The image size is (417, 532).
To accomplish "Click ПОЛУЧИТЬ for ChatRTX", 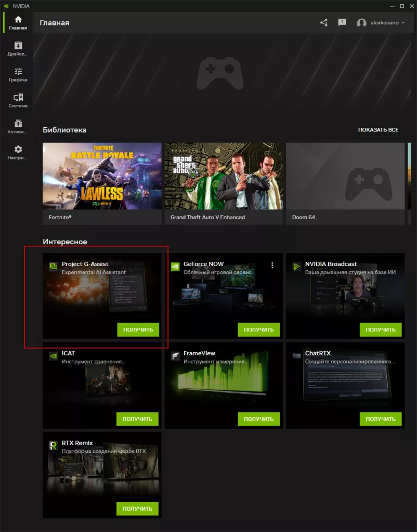I will (x=380, y=419).
